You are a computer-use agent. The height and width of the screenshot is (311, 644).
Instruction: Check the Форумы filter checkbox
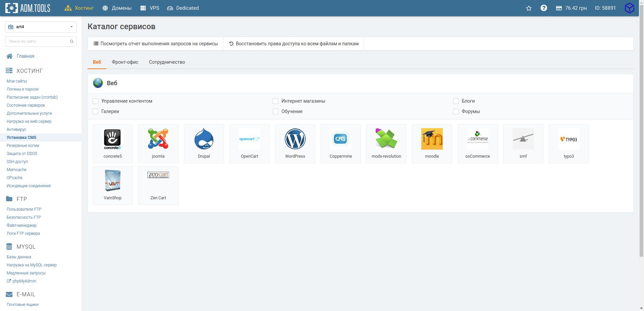coord(456,111)
